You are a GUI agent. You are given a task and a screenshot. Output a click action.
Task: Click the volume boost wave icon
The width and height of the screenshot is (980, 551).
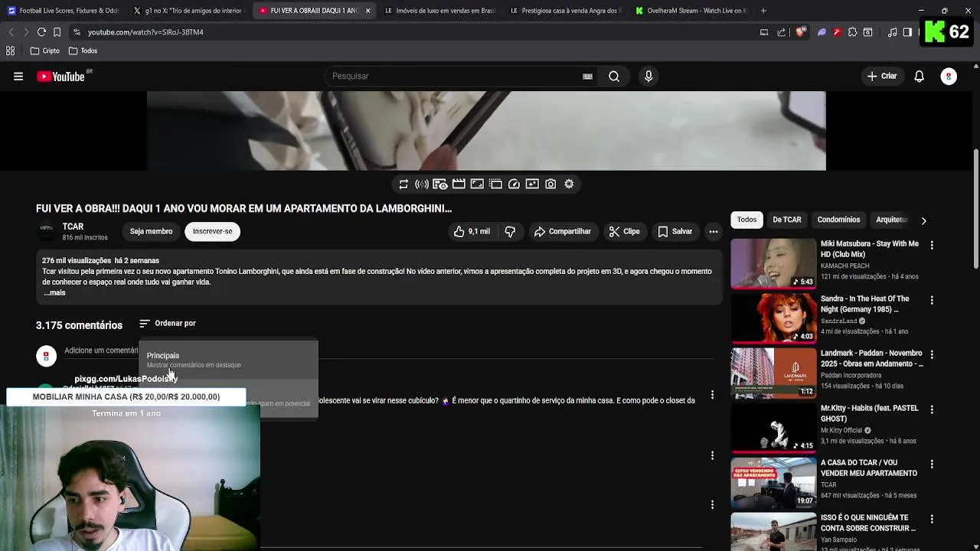pyautogui.click(x=422, y=184)
